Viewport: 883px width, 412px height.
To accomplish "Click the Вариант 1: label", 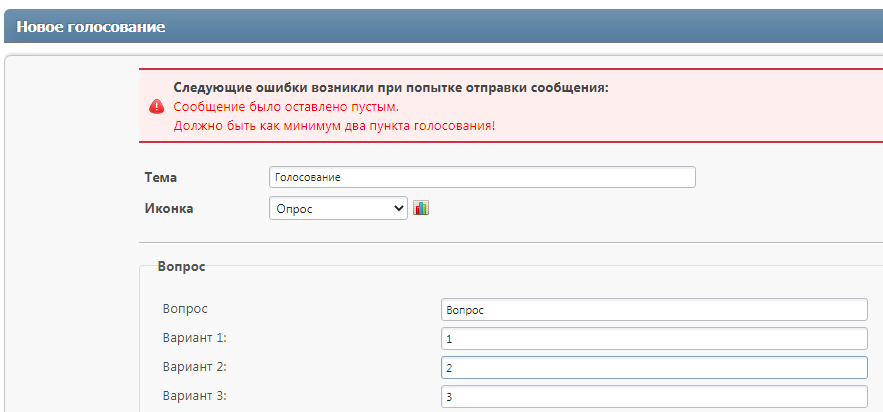I will tap(194, 338).
